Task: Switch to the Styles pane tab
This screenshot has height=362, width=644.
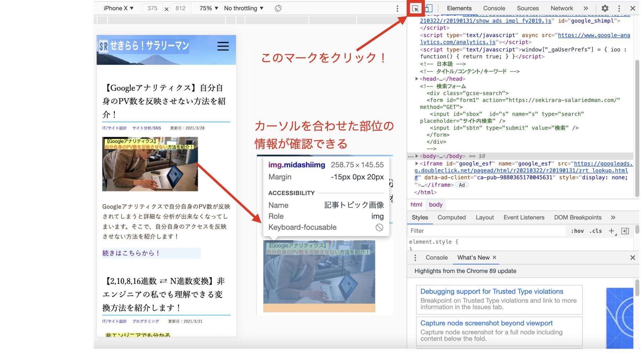Action: (x=420, y=218)
